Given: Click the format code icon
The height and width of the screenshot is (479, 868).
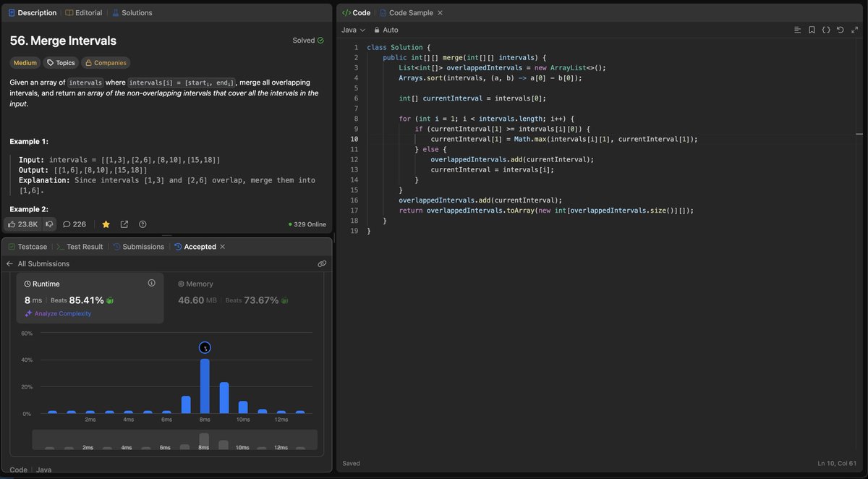Looking at the screenshot, I should coord(797,30).
